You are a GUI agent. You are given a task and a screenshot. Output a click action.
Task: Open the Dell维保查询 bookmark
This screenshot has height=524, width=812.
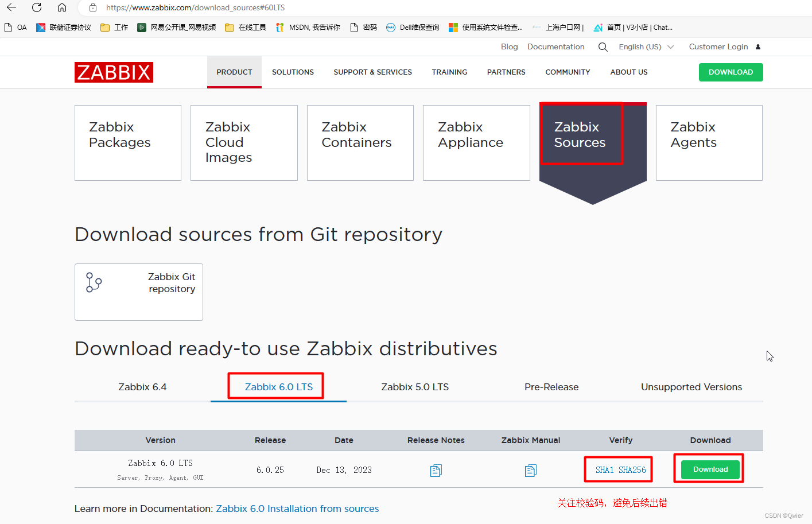pos(413,27)
